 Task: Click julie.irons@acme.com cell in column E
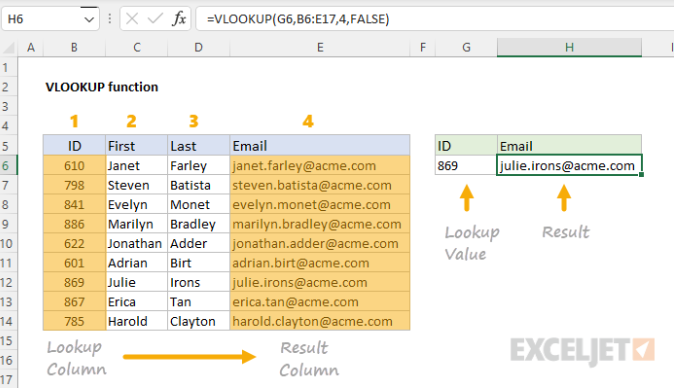tap(320, 282)
